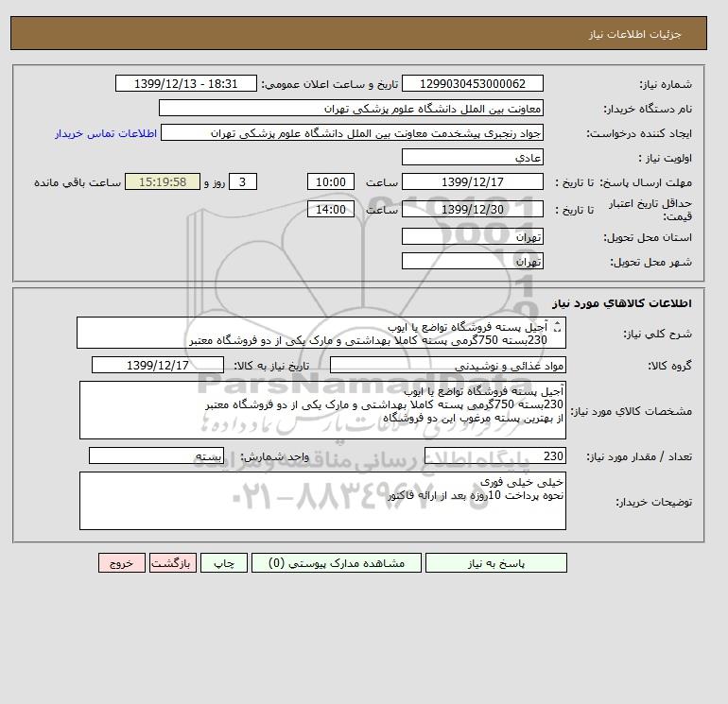Click the 'شماره نیاز:' label

[666, 84]
